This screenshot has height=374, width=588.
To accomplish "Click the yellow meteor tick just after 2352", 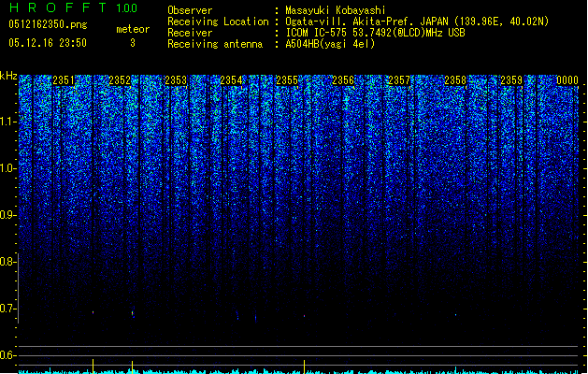I will pos(132,367).
